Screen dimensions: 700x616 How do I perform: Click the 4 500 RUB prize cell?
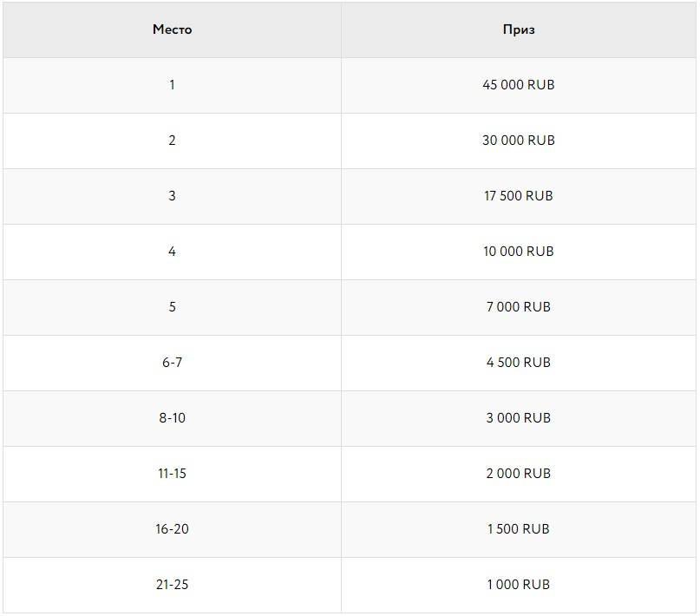(519, 363)
